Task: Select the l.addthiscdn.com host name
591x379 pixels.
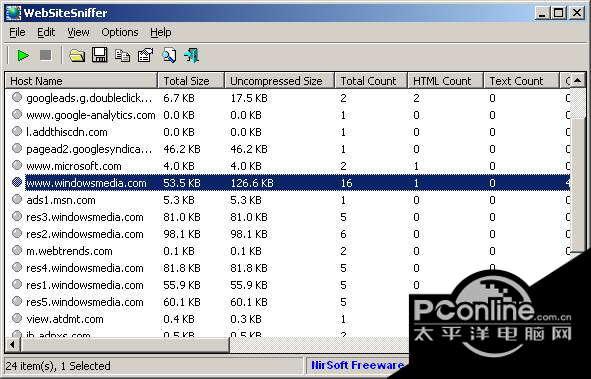Action: pyautogui.click(x=67, y=132)
